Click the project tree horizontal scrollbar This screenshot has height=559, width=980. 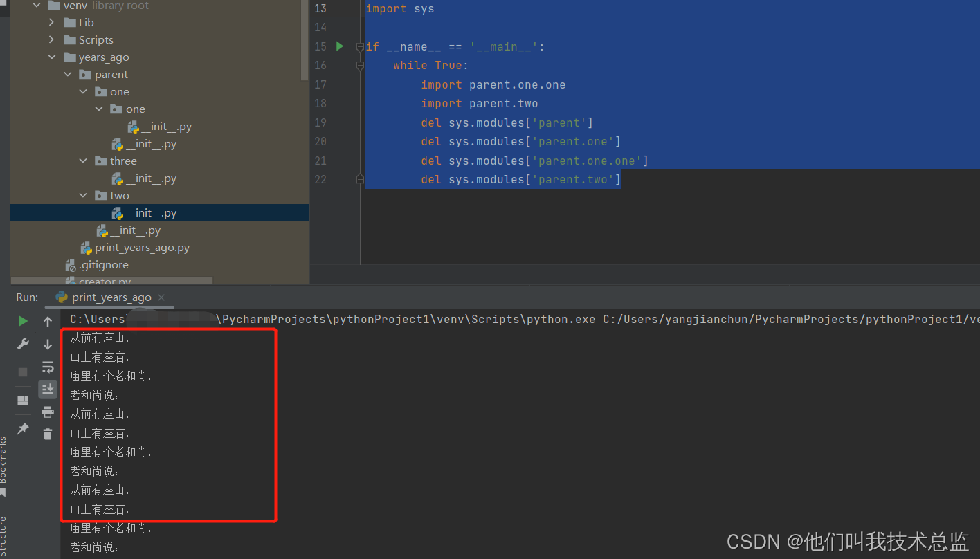click(x=112, y=280)
